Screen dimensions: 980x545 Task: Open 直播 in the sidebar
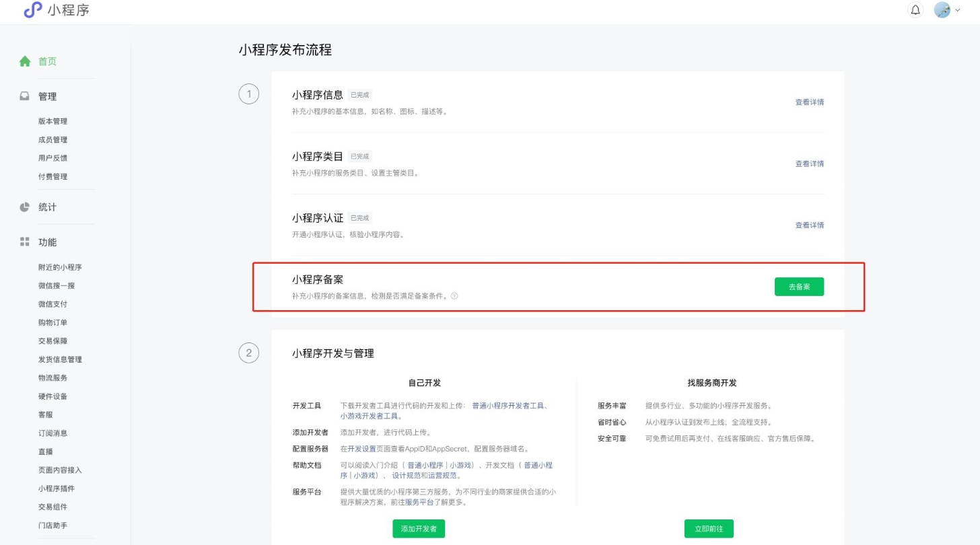[46, 451]
